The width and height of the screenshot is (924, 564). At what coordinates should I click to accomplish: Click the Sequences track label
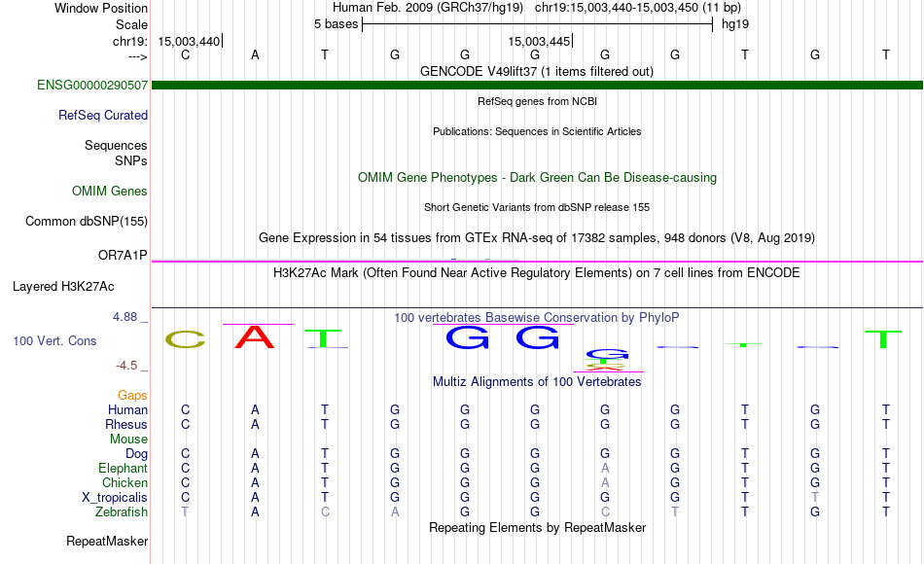[x=116, y=145]
